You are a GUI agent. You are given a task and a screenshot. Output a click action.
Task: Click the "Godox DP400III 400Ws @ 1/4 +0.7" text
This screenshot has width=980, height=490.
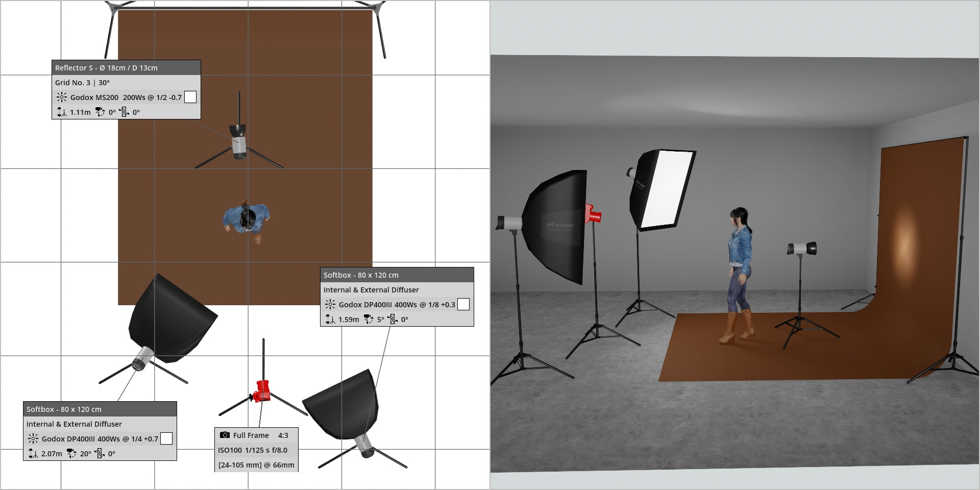[100, 439]
